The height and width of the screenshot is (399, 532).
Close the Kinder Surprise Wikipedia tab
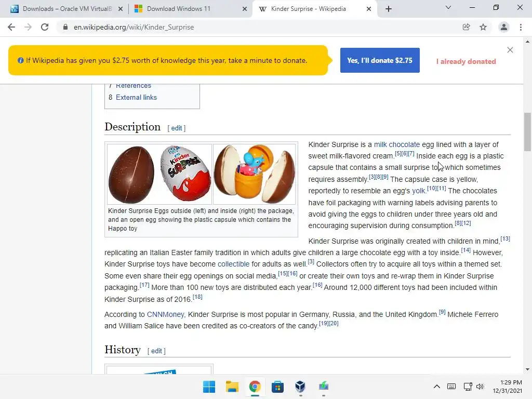[369, 9]
